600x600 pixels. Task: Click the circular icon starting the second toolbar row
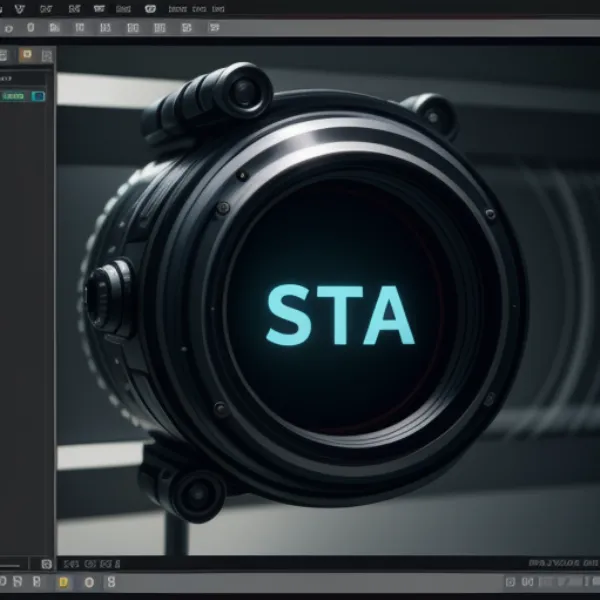[8, 28]
